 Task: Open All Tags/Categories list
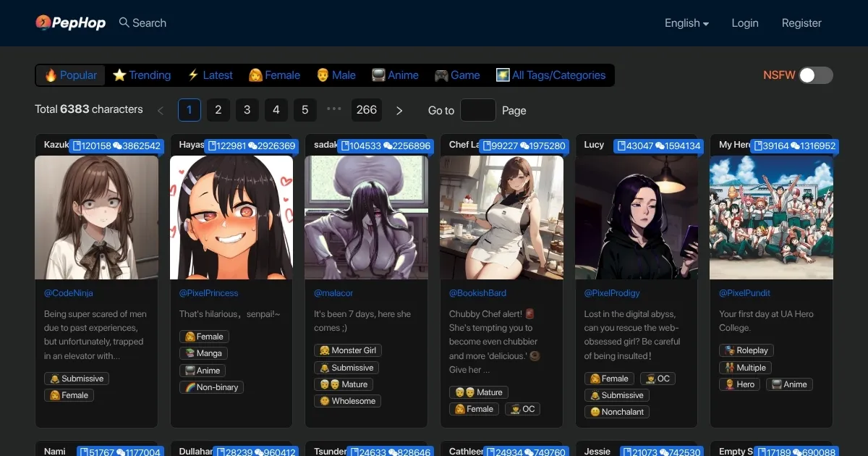click(x=550, y=75)
